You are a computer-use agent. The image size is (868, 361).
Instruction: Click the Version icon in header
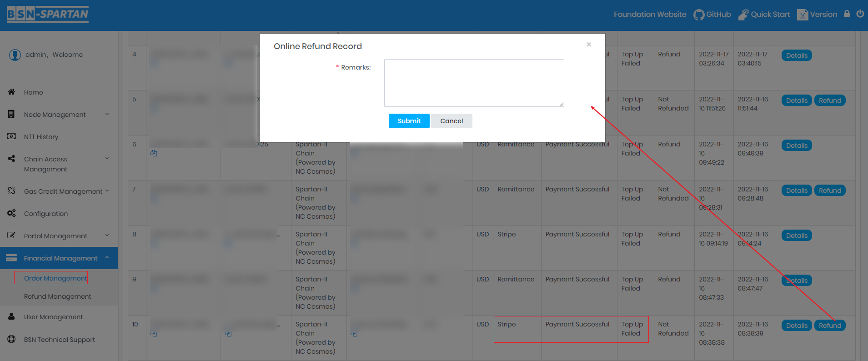(803, 15)
